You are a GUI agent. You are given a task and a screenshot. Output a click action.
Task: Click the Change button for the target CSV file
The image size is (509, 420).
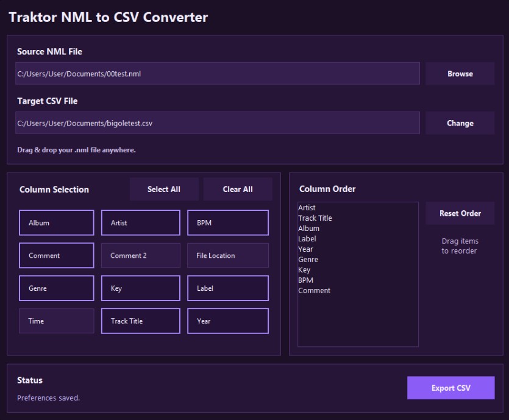[460, 123]
